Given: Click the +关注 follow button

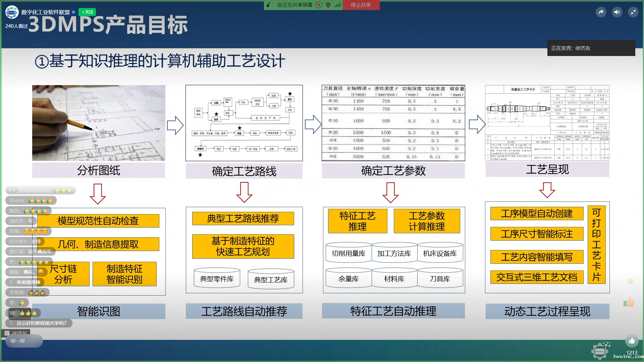Looking at the screenshot, I should (87, 12).
